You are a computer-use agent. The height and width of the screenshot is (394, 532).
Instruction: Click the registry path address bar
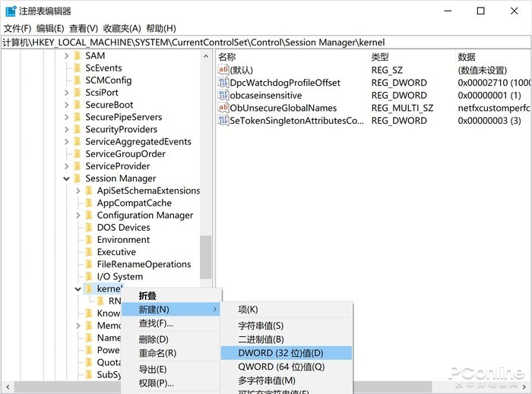coord(266,43)
